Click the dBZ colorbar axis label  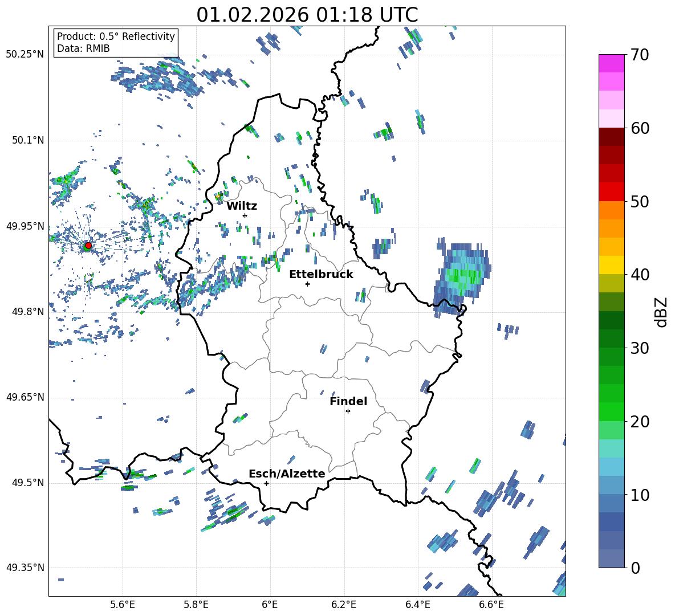[x=661, y=312]
